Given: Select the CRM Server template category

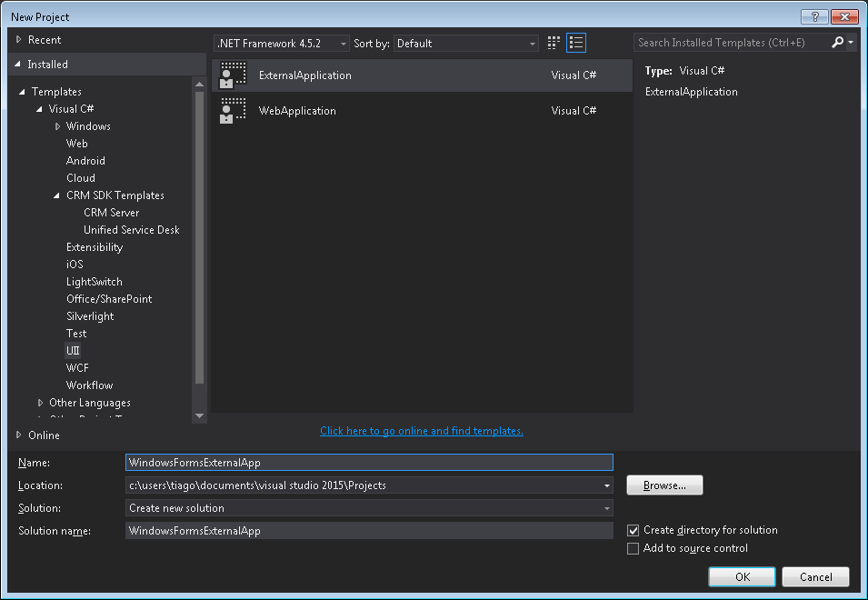Looking at the screenshot, I should (111, 213).
